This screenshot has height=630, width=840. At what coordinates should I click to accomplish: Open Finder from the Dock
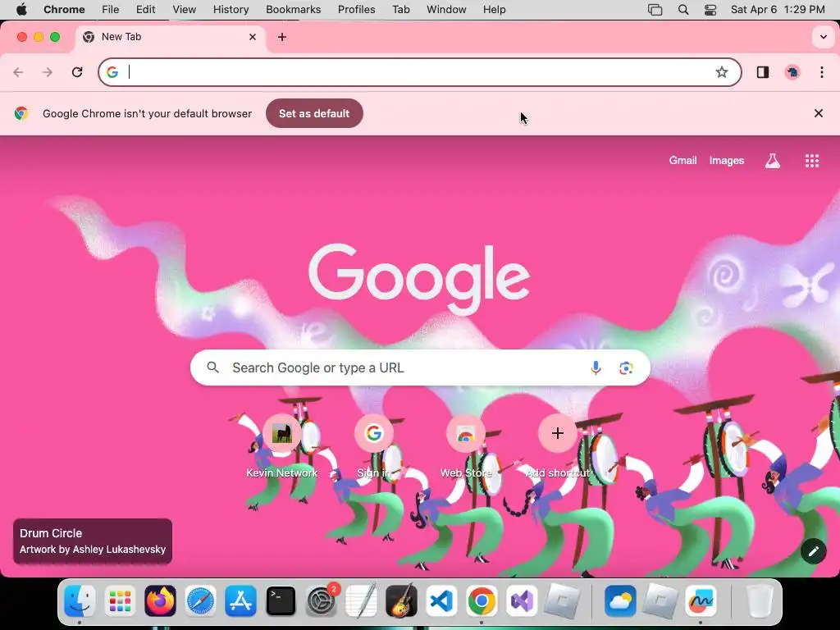coord(80,601)
